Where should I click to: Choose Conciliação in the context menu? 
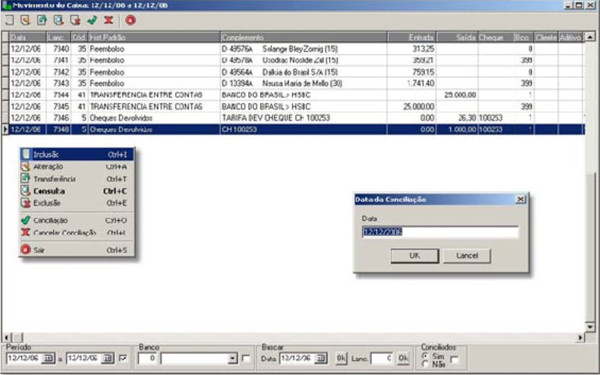tap(77, 220)
